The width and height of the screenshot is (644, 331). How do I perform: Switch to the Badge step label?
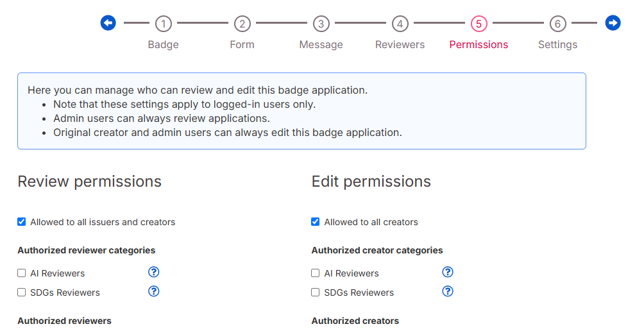click(x=163, y=44)
